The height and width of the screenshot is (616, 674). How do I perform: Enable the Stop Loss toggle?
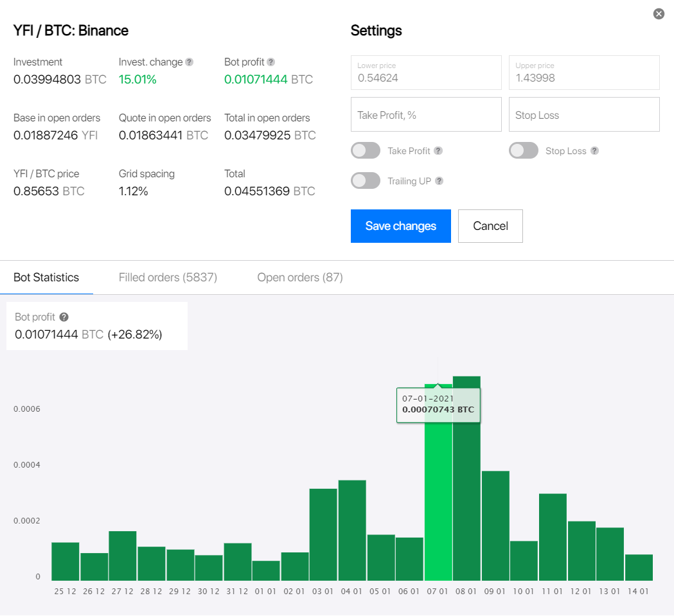pyautogui.click(x=524, y=150)
